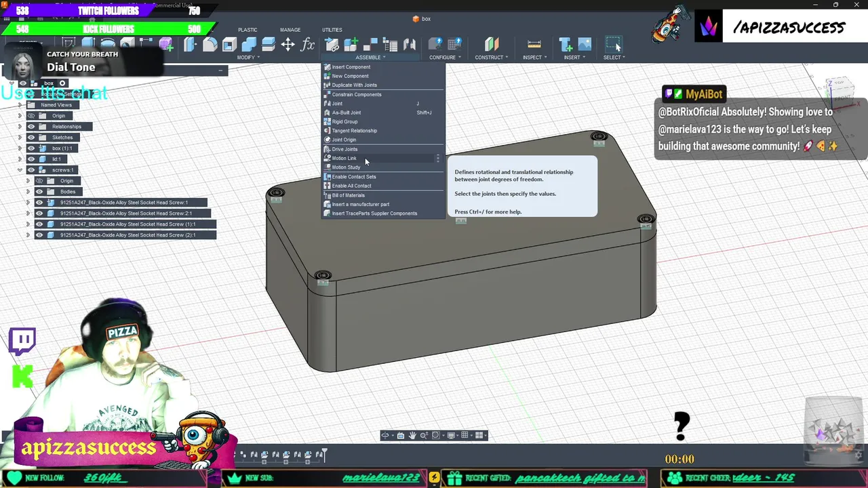The width and height of the screenshot is (868, 488).
Task: Switch to the PLASTIC tab
Action: pyautogui.click(x=248, y=30)
